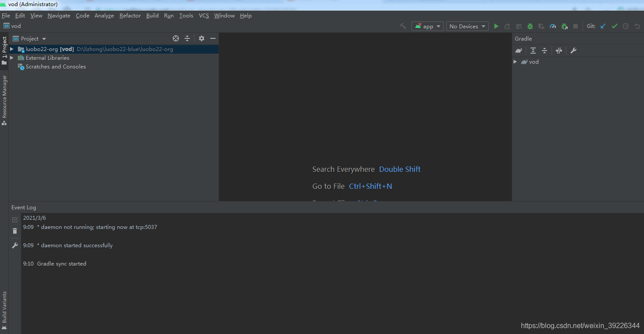Image resolution: width=644 pixels, height=334 pixels.
Task: Open the View menu
Action: pos(36,16)
